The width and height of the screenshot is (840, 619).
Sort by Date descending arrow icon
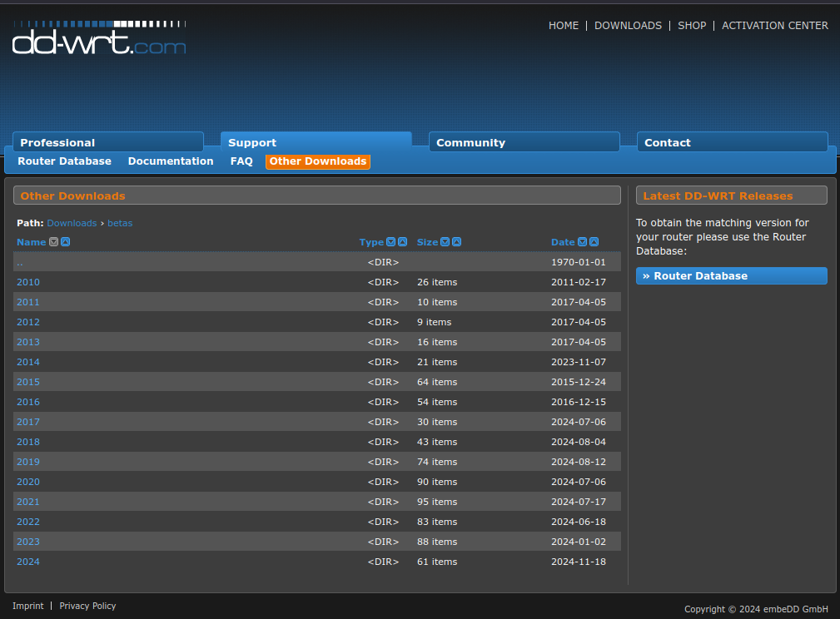point(582,242)
